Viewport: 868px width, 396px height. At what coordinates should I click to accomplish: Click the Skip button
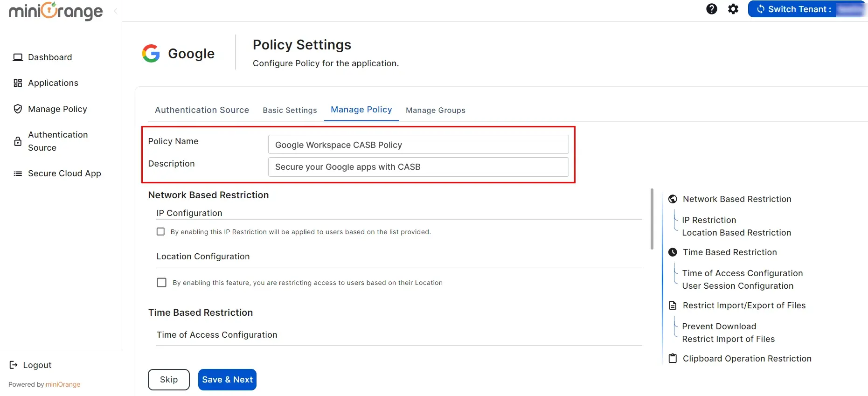[169, 380]
